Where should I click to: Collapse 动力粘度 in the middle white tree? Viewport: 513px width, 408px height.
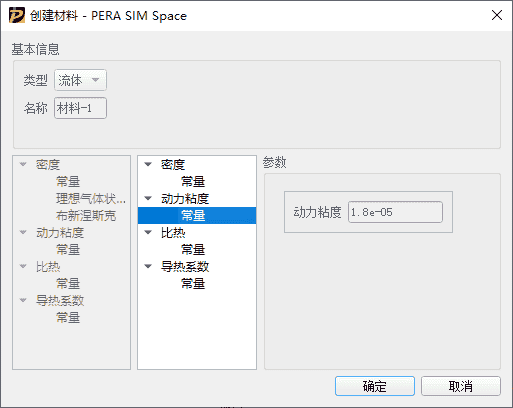(148, 198)
